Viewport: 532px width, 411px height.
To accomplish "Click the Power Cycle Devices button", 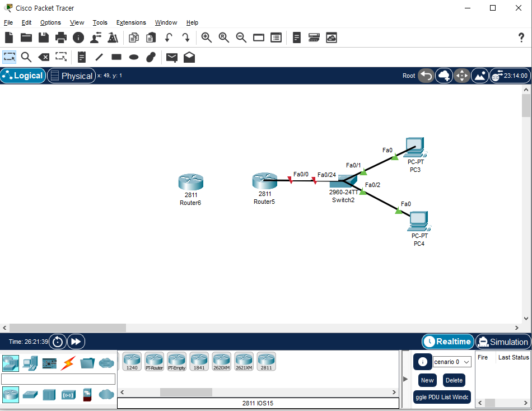I will pos(58,342).
